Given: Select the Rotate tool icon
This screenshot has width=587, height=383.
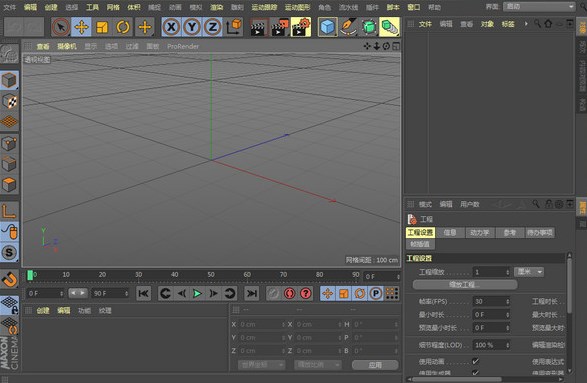Looking at the screenshot, I should (x=123, y=27).
